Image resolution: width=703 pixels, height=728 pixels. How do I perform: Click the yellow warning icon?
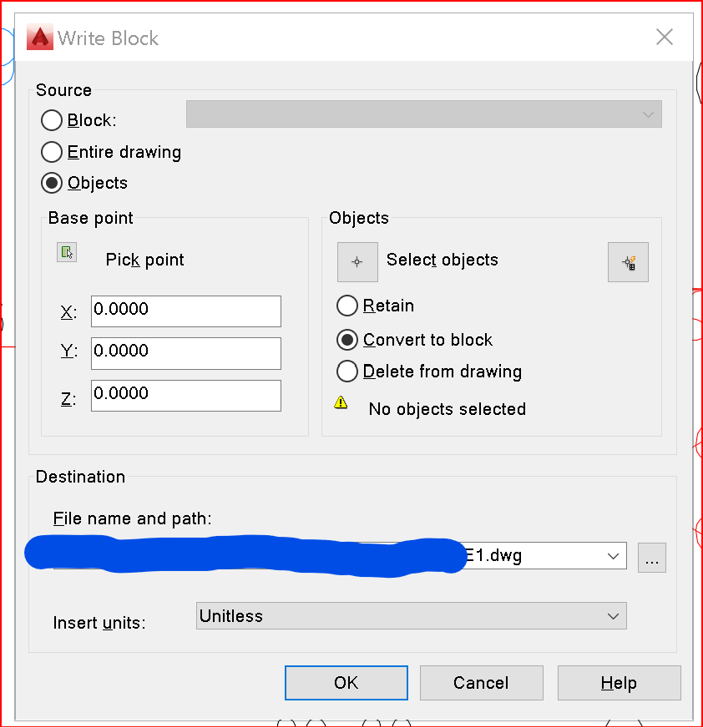click(x=341, y=402)
